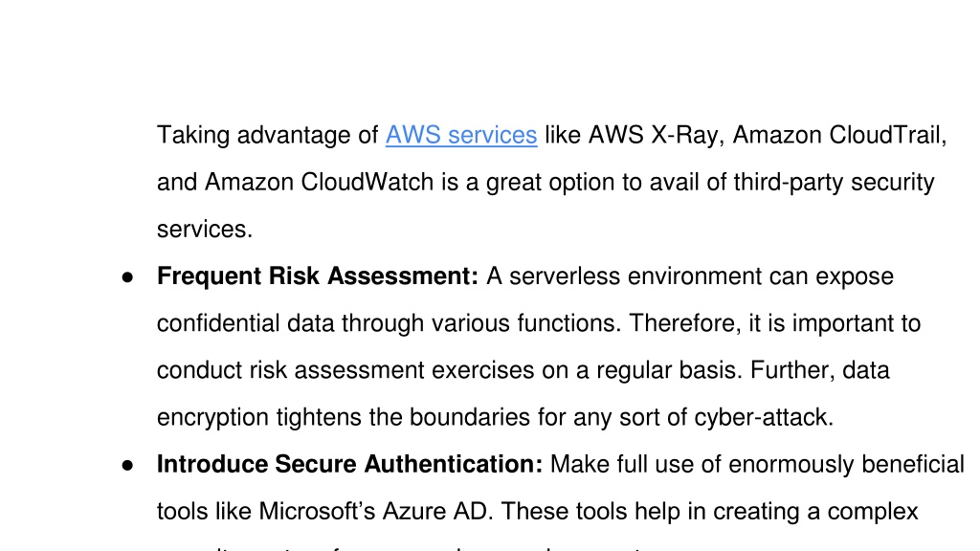
Task: Click the bold heading Introduce Secure Authentication
Action: point(350,464)
